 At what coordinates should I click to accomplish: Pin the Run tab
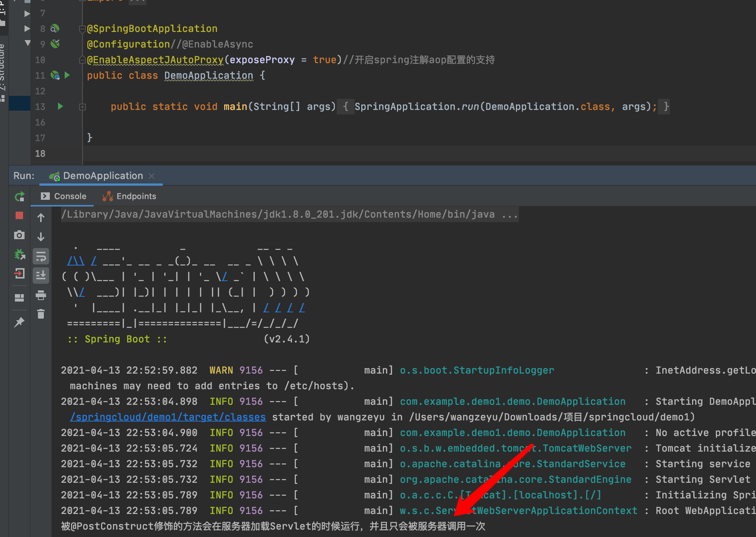pyautogui.click(x=19, y=322)
